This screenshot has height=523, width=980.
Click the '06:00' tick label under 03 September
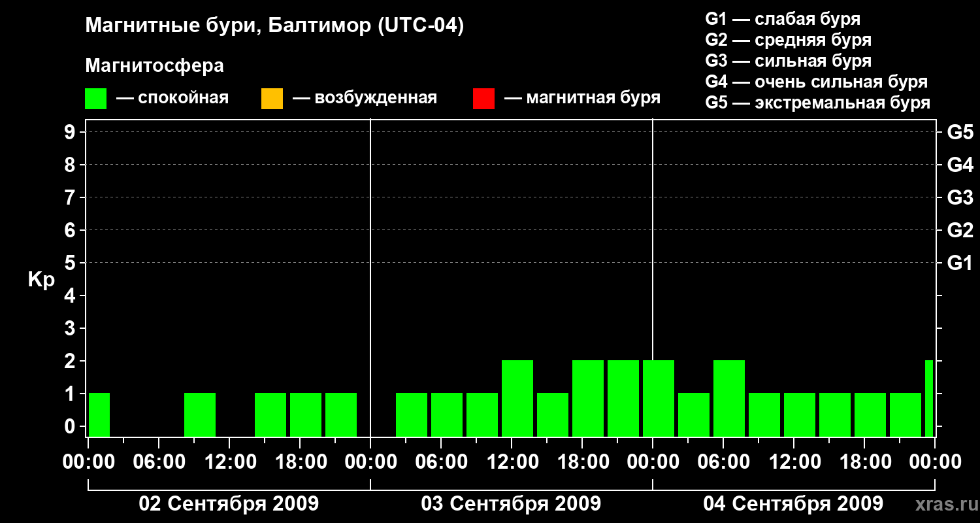coord(440,462)
